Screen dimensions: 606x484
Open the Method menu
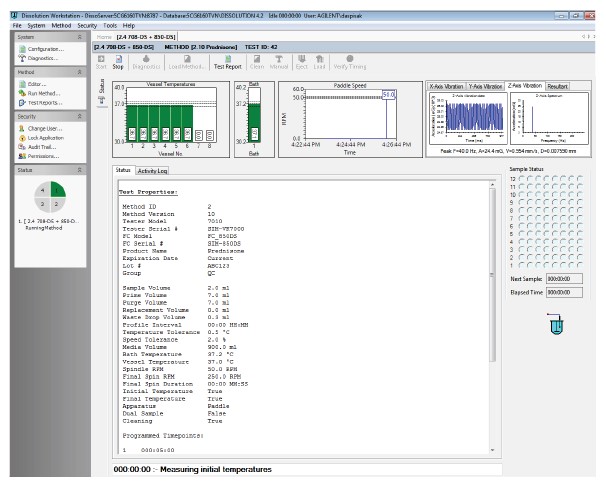pos(61,26)
